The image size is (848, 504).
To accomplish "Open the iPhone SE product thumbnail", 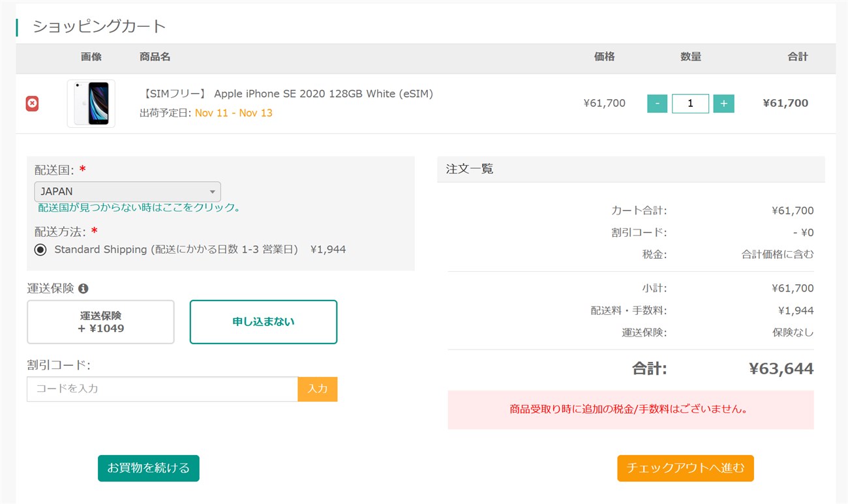I will point(91,104).
